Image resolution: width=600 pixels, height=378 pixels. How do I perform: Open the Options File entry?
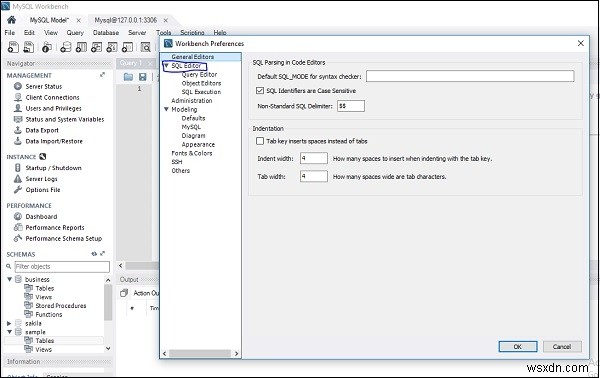(x=43, y=189)
